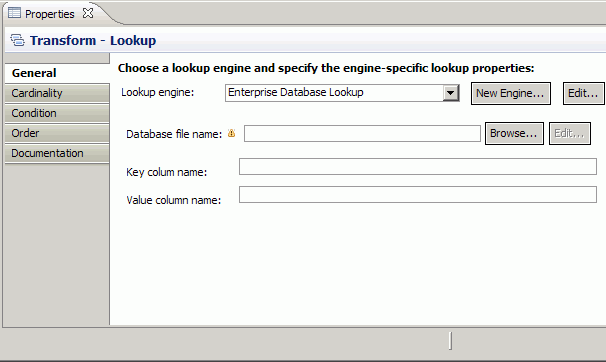Open the Enterprise Database Lookup combo box
This screenshot has height=362, width=606.
point(342,93)
